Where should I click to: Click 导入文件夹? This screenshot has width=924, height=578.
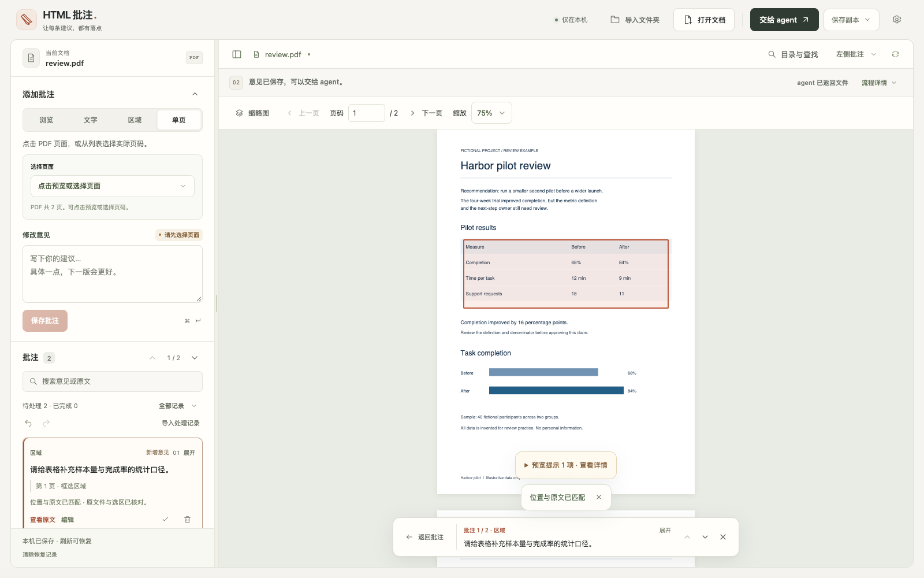click(635, 20)
